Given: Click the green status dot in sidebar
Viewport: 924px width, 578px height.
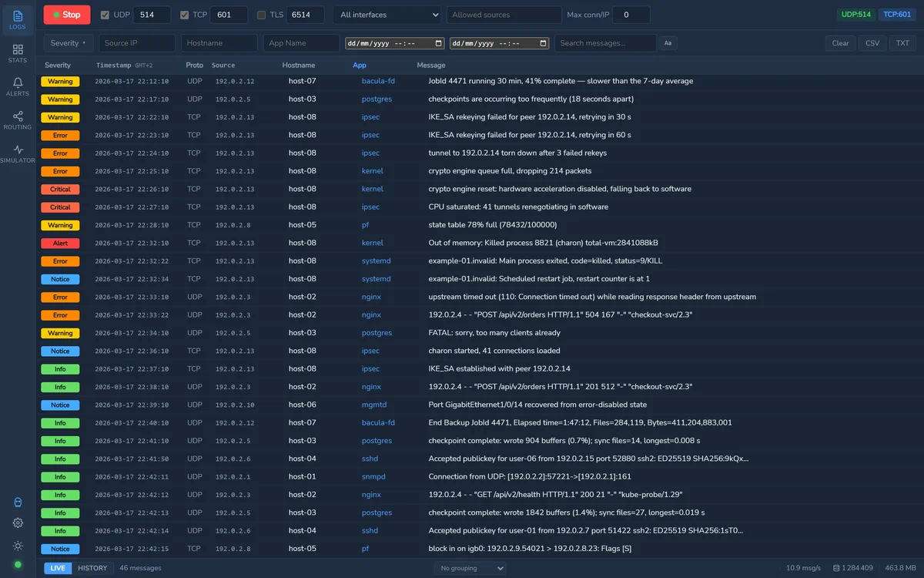Looking at the screenshot, I should point(18,565).
